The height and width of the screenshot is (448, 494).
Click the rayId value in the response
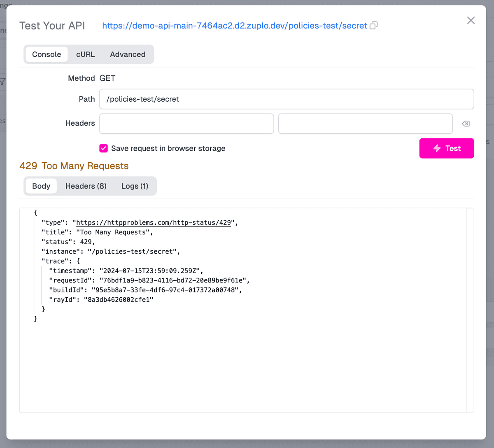pyautogui.click(x=119, y=300)
